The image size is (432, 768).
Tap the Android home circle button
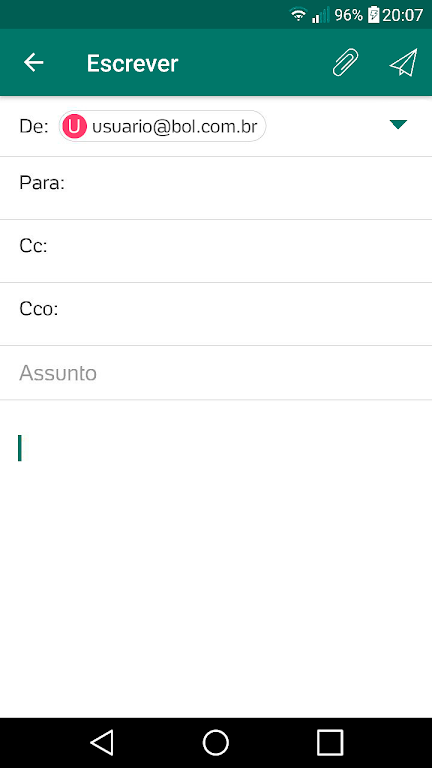coord(216,743)
